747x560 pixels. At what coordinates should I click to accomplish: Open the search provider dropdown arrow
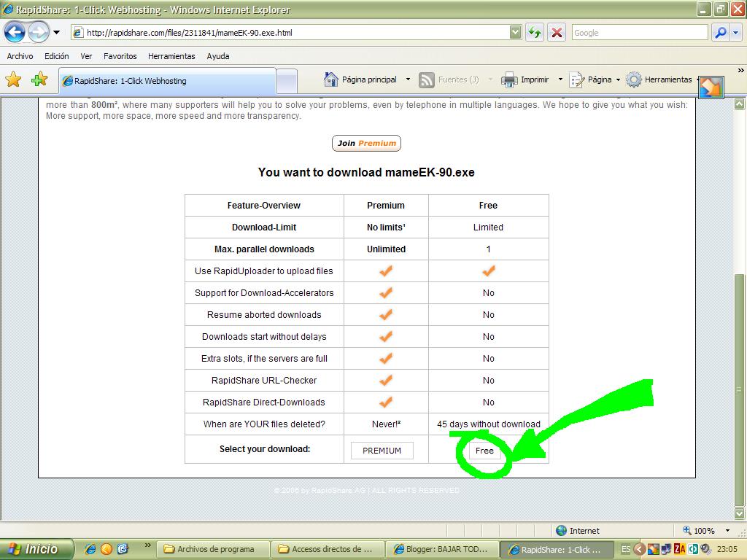(x=736, y=32)
